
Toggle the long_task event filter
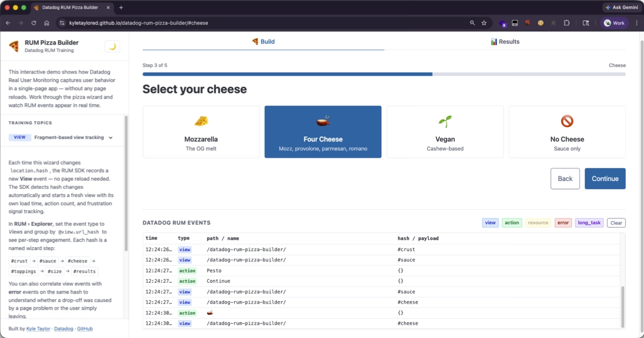(589, 223)
